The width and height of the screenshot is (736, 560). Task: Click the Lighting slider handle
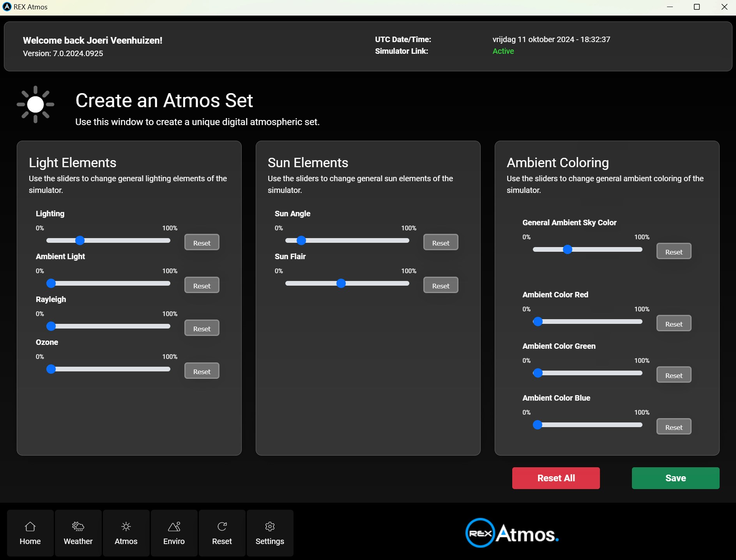pyautogui.click(x=80, y=240)
